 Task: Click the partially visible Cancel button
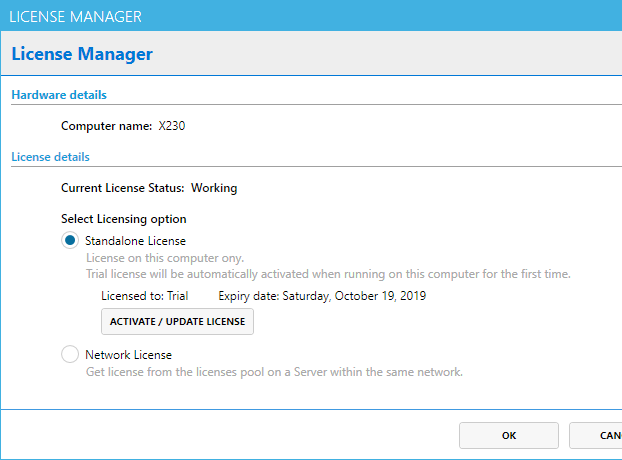click(x=597, y=436)
